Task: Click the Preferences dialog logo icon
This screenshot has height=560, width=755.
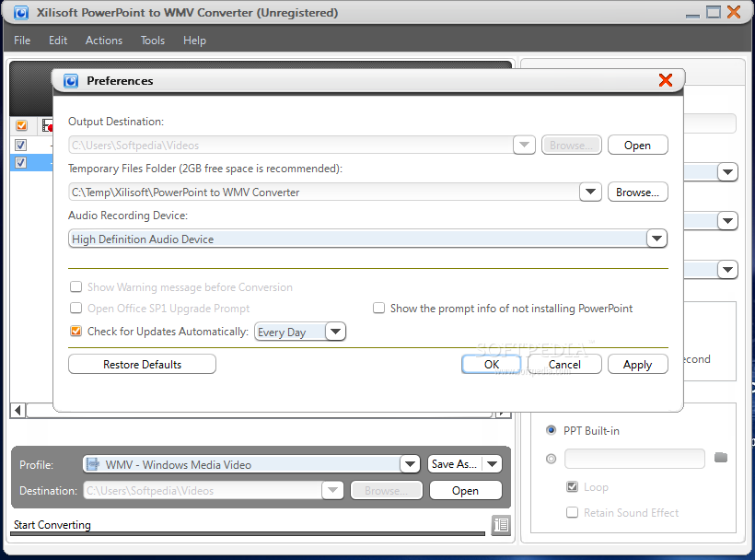Action: click(x=71, y=81)
